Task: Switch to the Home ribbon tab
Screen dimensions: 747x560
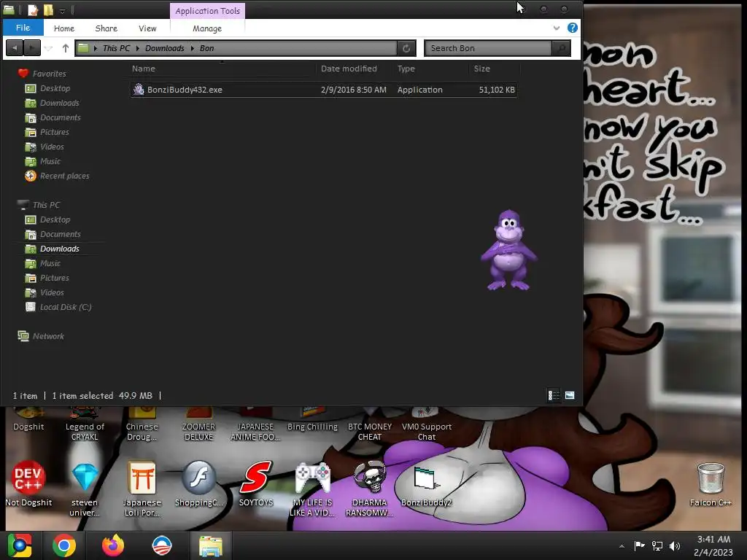Action: click(64, 28)
